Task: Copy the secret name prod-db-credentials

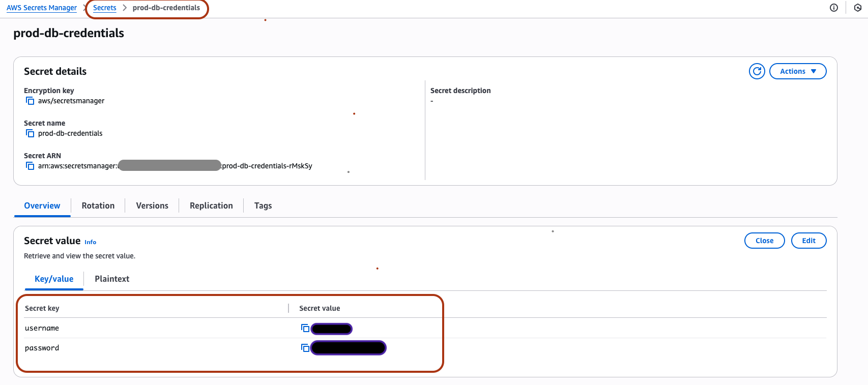Action: pos(30,133)
